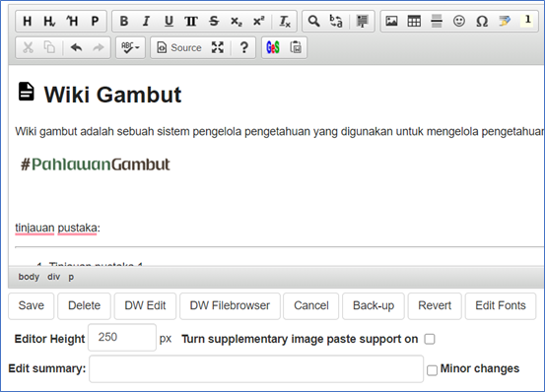Click the Revert button
The height and width of the screenshot is (392, 545).
(x=435, y=306)
